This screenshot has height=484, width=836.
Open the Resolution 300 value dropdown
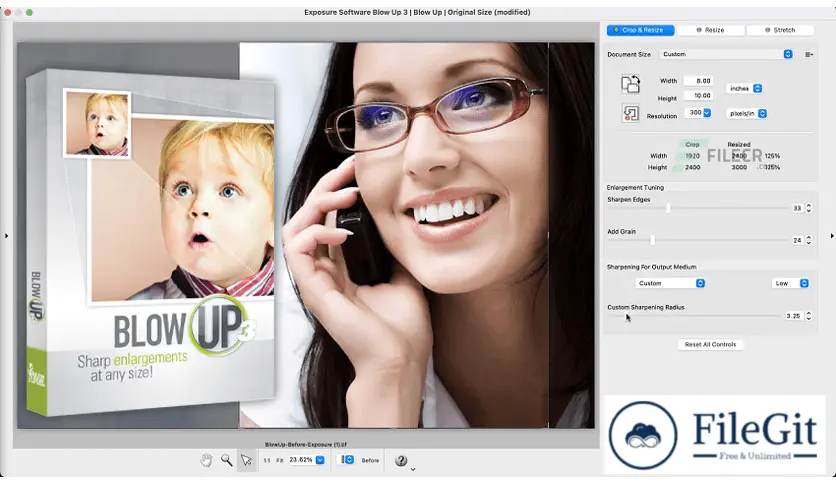pos(707,113)
